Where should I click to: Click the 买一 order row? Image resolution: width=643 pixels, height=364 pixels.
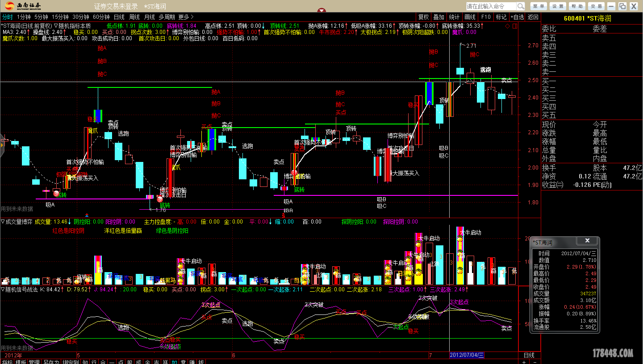click(x=592, y=81)
